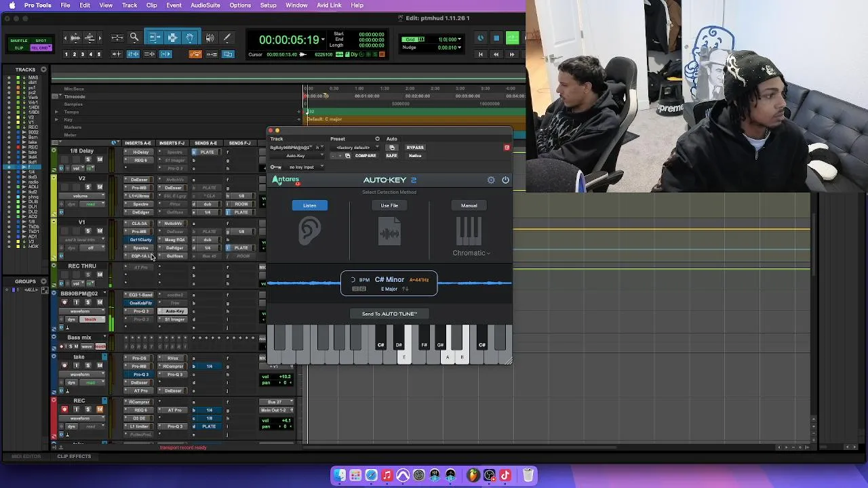Open main counter format dropdown arrow

coord(323,40)
